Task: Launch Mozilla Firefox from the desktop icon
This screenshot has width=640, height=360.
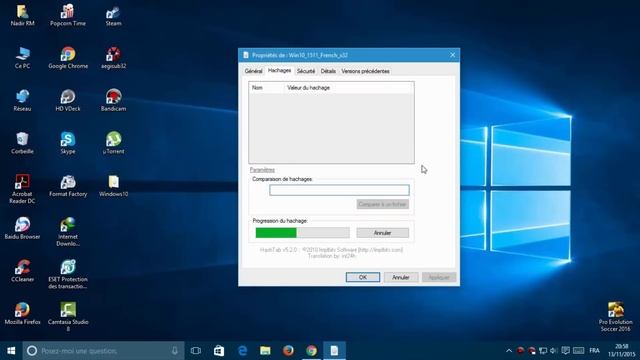Action: [22, 314]
